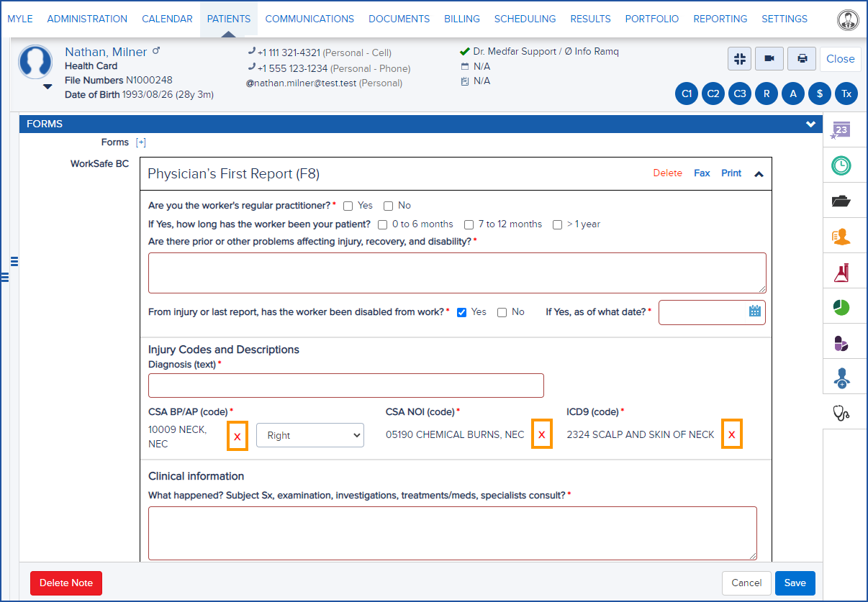Click the Tx circle button
This screenshot has width=868, height=602.
coord(846,94)
